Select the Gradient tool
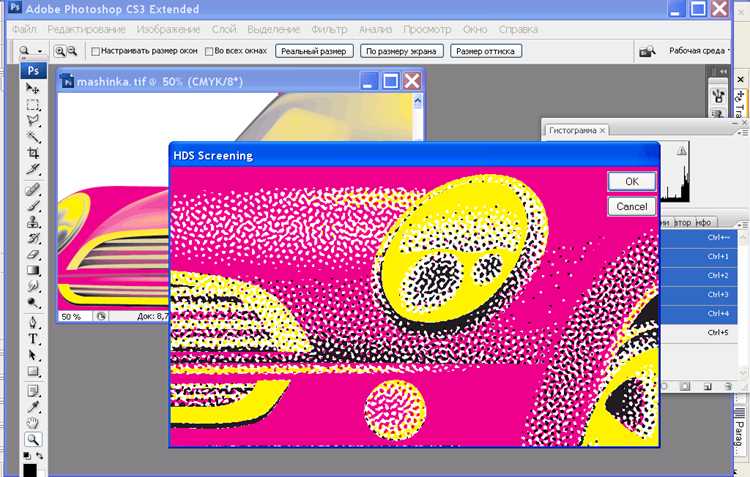Image resolution: width=750 pixels, height=477 pixels. click(x=33, y=270)
